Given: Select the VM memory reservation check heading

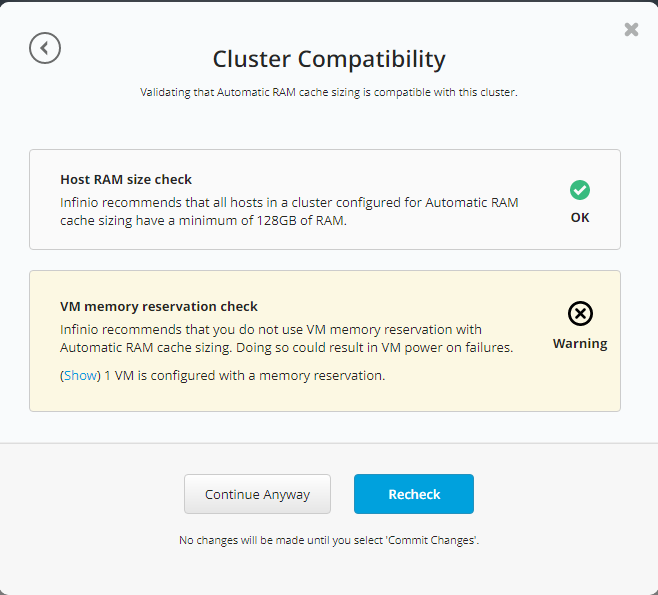Looking at the screenshot, I should tap(159, 306).
